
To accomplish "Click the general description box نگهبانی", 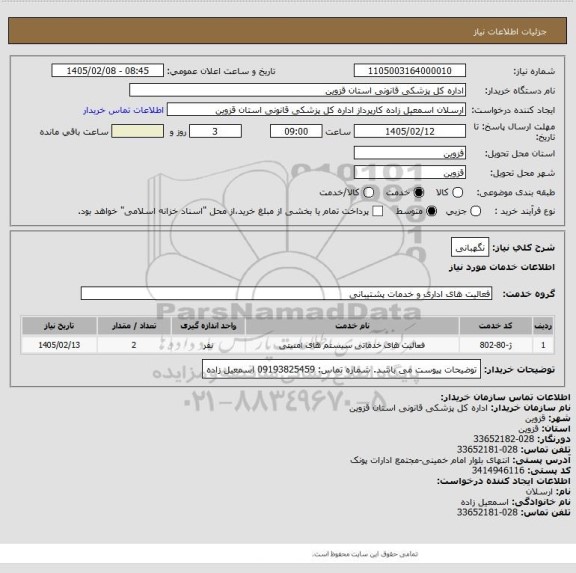I will (x=470, y=248).
